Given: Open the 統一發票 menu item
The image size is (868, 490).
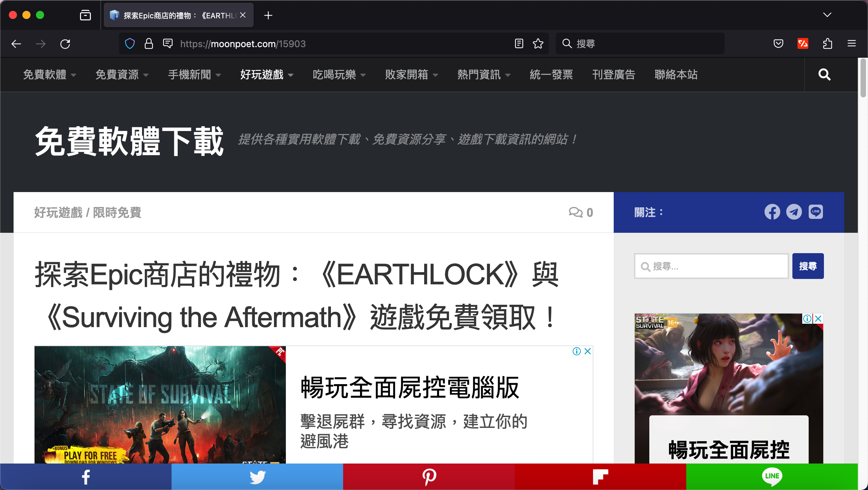Looking at the screenshot, I should 551,75.
